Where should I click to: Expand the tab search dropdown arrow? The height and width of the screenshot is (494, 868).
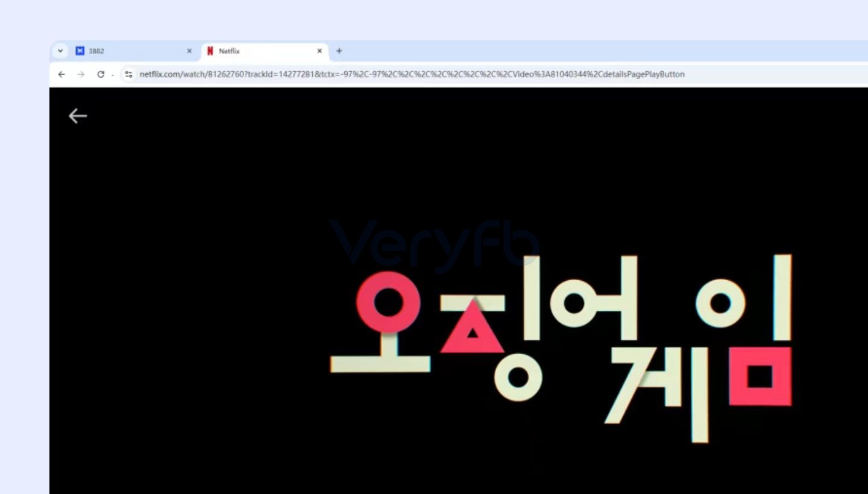point(60,51)
